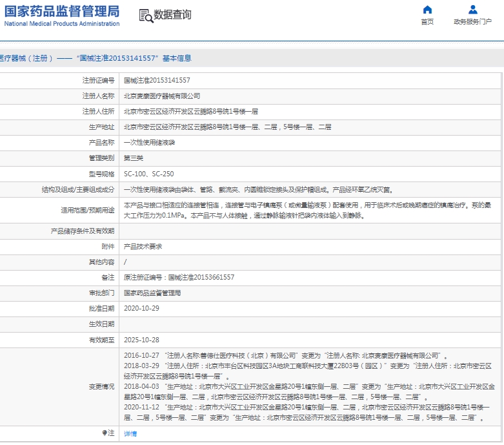The width and height of the screenshot is (504, 445).
Task: Click the bulb icon beside 注
Action: (x=105, y=433)
